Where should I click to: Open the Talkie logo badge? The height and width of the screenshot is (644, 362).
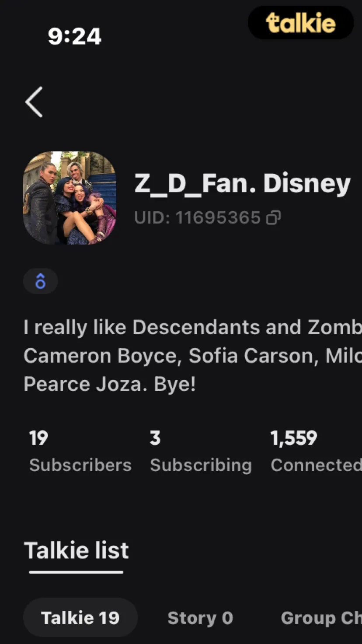[301, 23]
